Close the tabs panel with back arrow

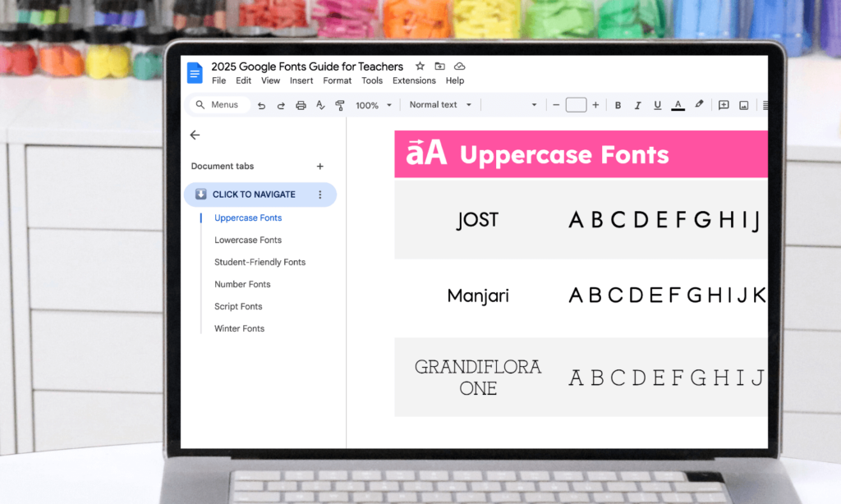(195, 135)
